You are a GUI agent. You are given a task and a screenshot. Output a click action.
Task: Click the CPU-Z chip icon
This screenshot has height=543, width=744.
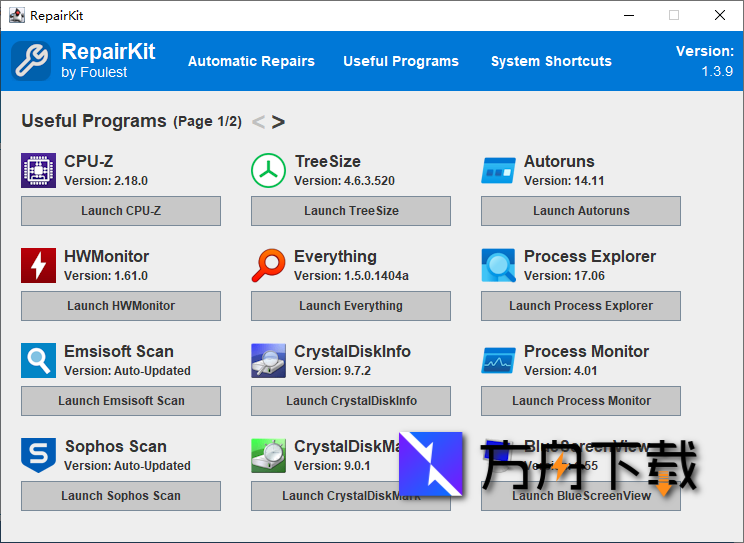click(38, 170)
